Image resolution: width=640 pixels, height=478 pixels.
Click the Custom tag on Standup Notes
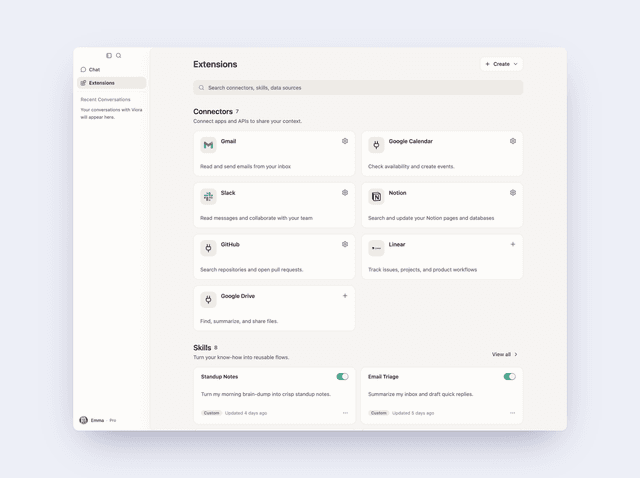(x=211, y=413)
